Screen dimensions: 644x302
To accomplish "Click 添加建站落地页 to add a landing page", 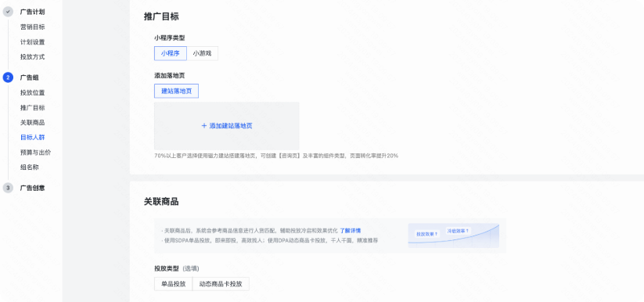I will 227,126.
